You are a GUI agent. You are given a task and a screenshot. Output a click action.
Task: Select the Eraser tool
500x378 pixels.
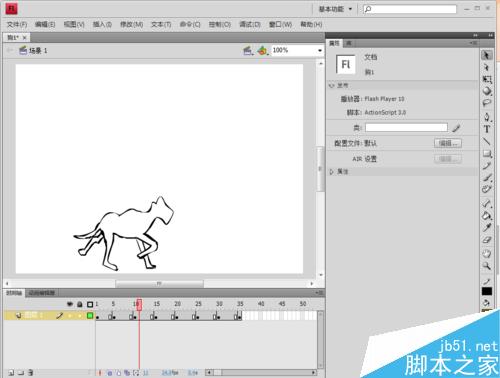pos(487,240)
